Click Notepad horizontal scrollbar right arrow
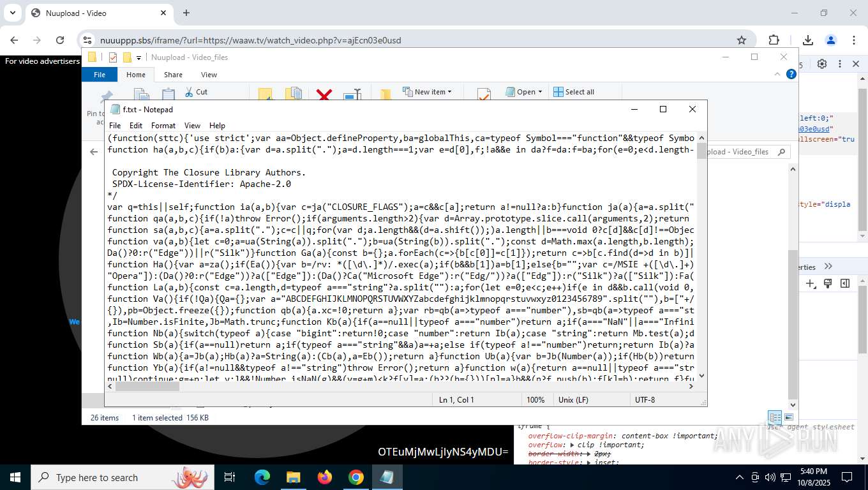 [x=692, y=386]
